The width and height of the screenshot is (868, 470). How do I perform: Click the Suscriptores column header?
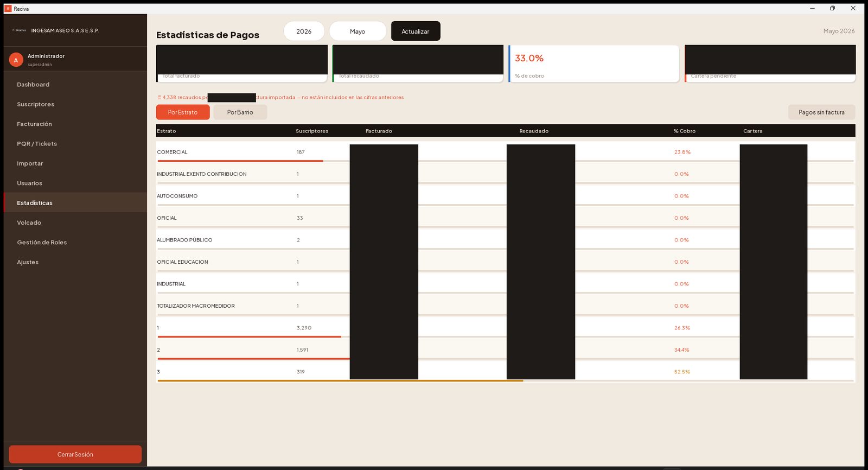312,131
